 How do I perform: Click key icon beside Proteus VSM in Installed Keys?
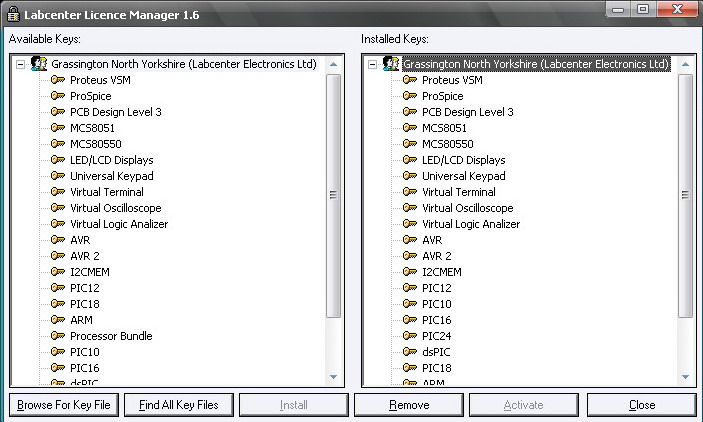410,80
